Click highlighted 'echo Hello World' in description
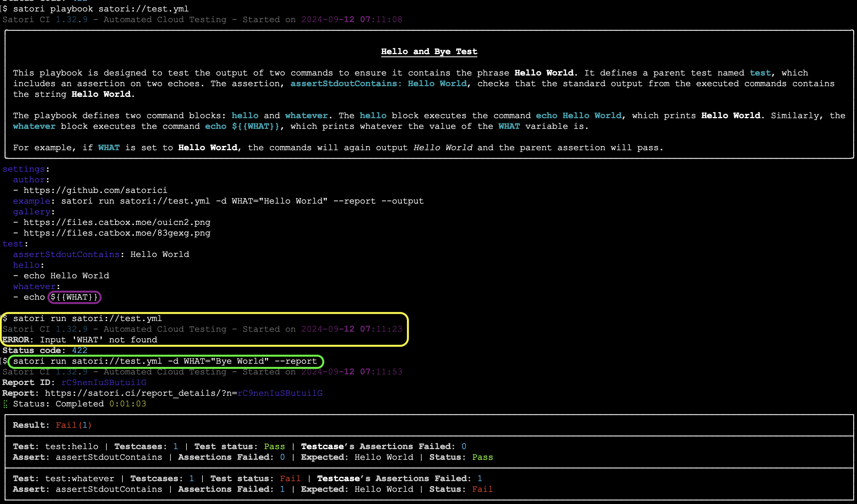Viewport: 857px width, 504px height. [x=579, y=116]
